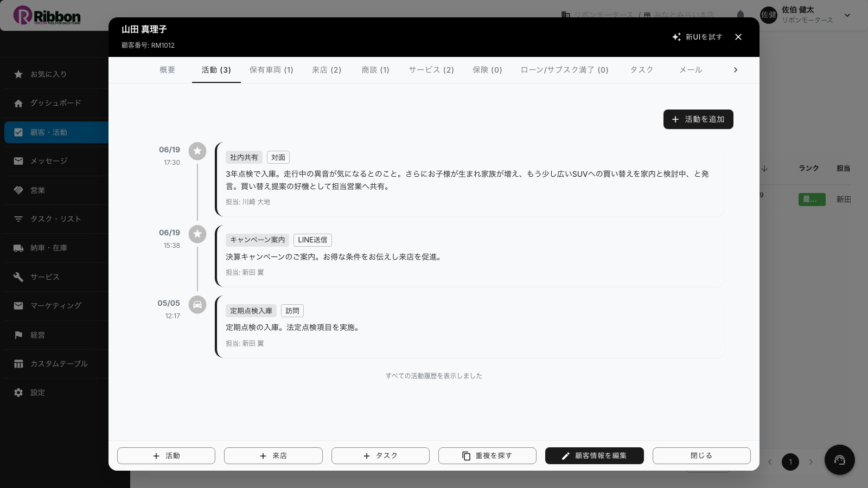Viewport: 868px width, 488px height.
Task: Click the footer ＋ タスク button
Action: [380, 456]
